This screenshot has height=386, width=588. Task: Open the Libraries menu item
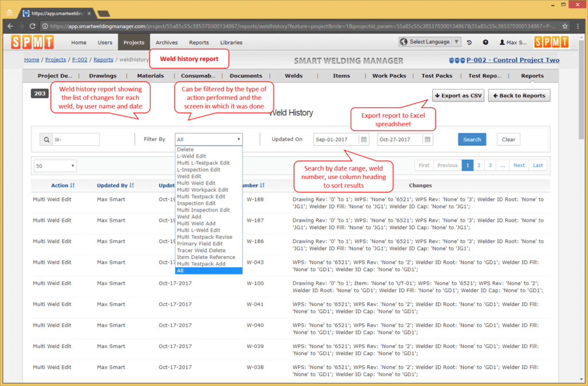coord(231,43)
